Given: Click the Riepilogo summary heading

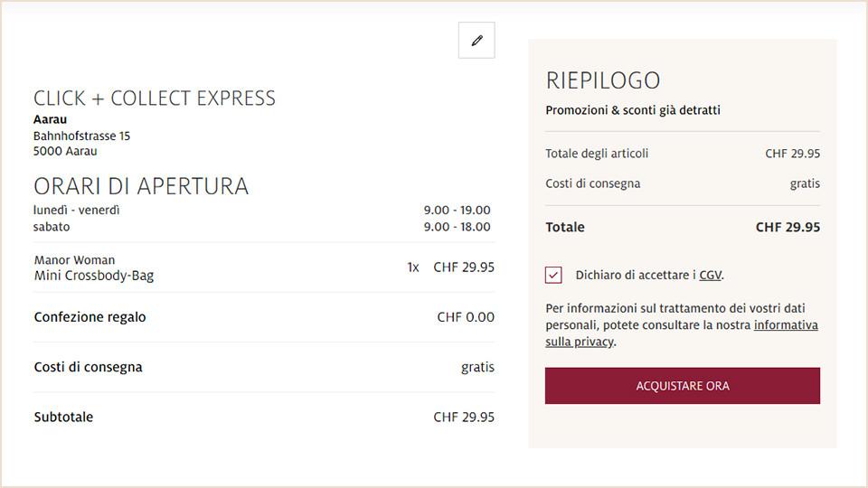Looking at the screenshot, I should click(603, 80).
